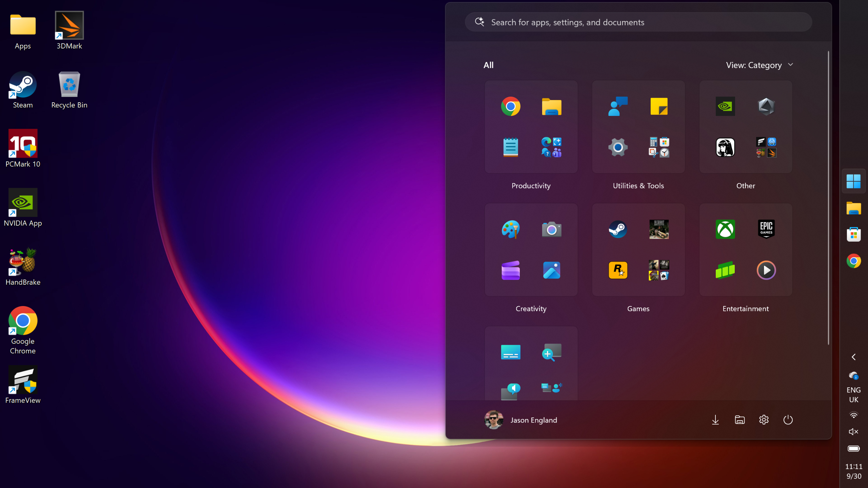Click the search box for apps and settings
The image size is (868, 488).
[x=638, y=22]
